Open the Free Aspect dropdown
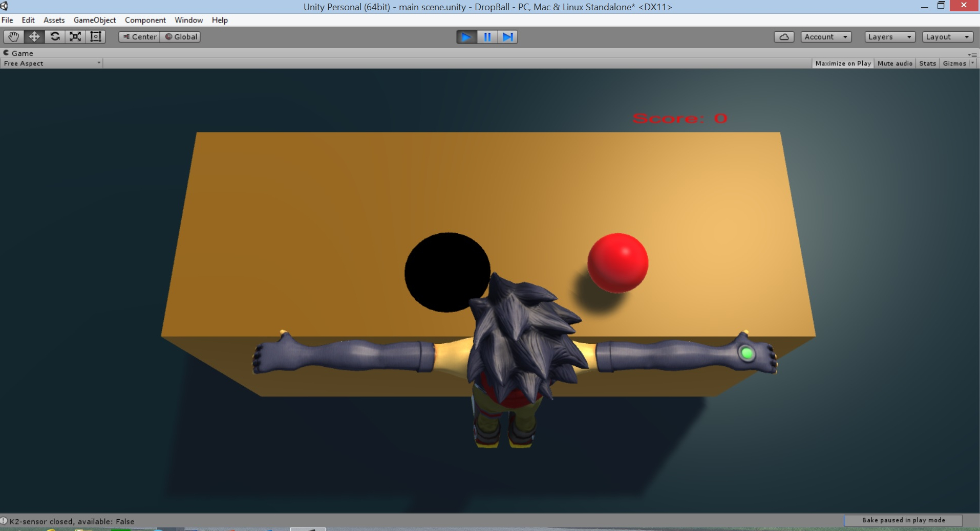 [52, 63]
